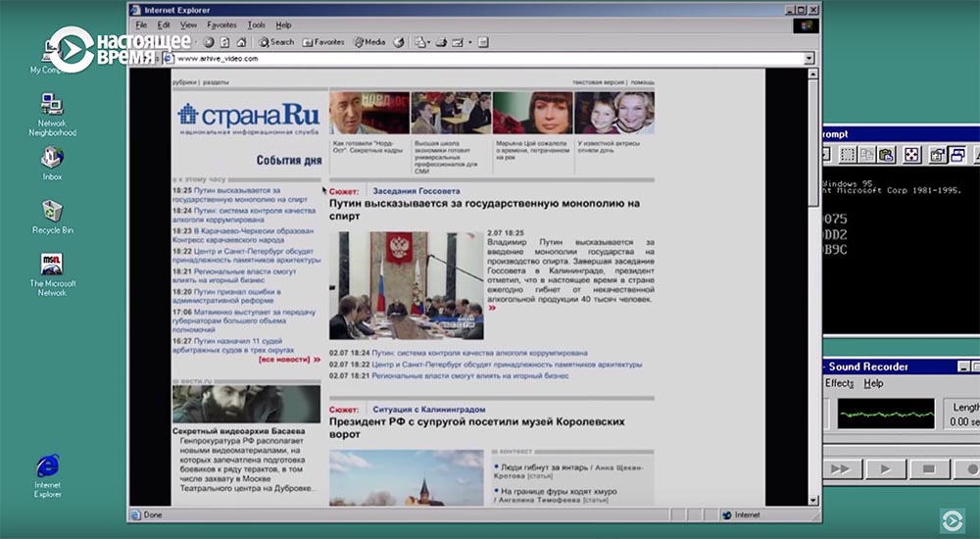The height and width of the screenshot is (539, 980).
Task: Open the Edit menu in Internet Explorer
Action: pyautogui.click(x=164, y=25)
